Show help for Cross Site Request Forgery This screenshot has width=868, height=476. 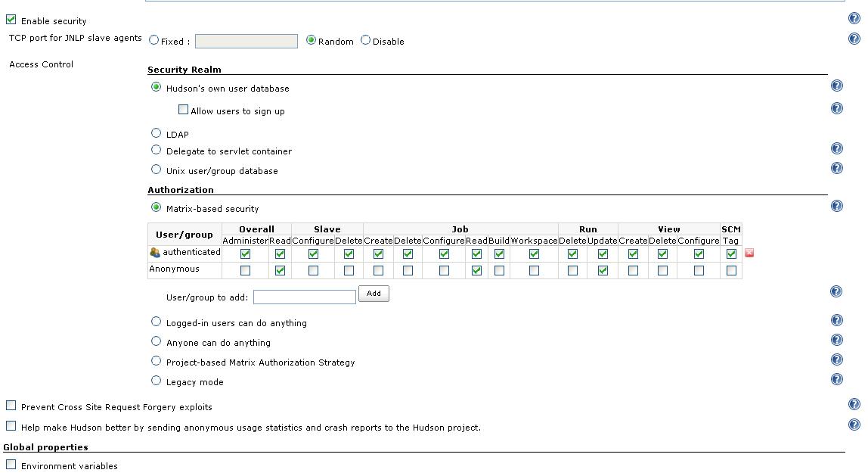pos(854,405)
